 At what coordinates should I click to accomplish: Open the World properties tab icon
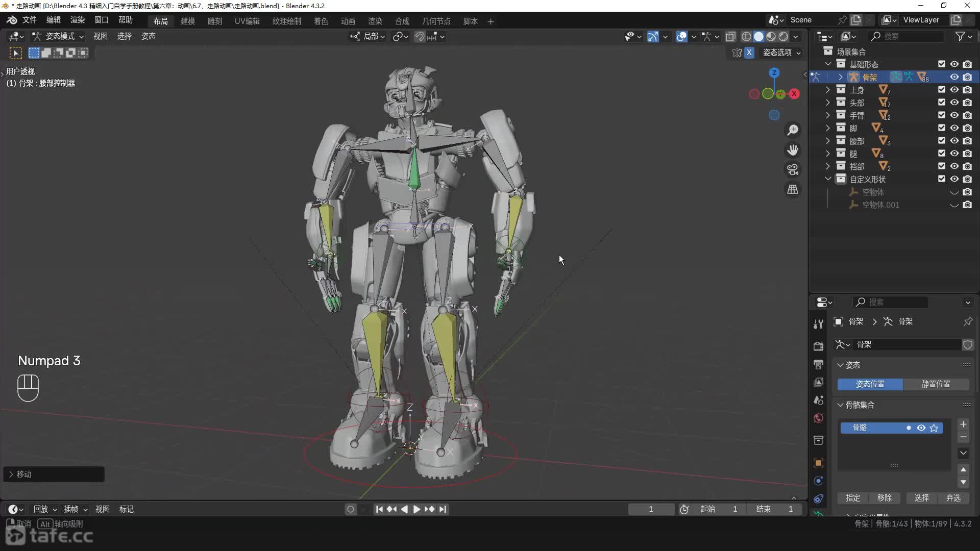tap(818, 418)
